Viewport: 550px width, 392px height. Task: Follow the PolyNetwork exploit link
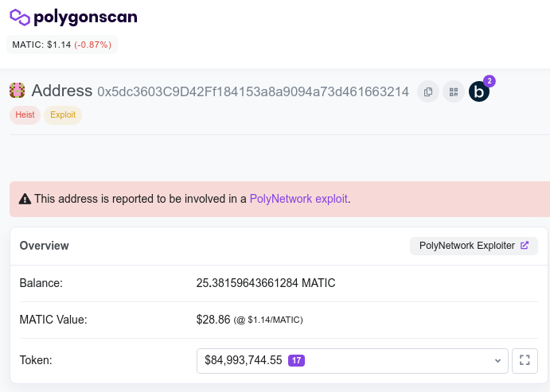tap(298, 199)
